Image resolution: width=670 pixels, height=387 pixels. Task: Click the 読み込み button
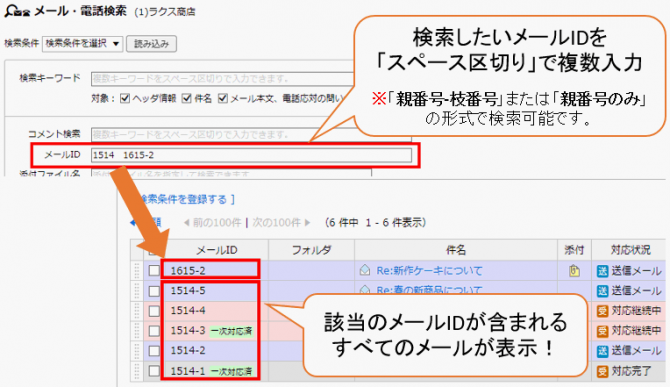point(151,44)
